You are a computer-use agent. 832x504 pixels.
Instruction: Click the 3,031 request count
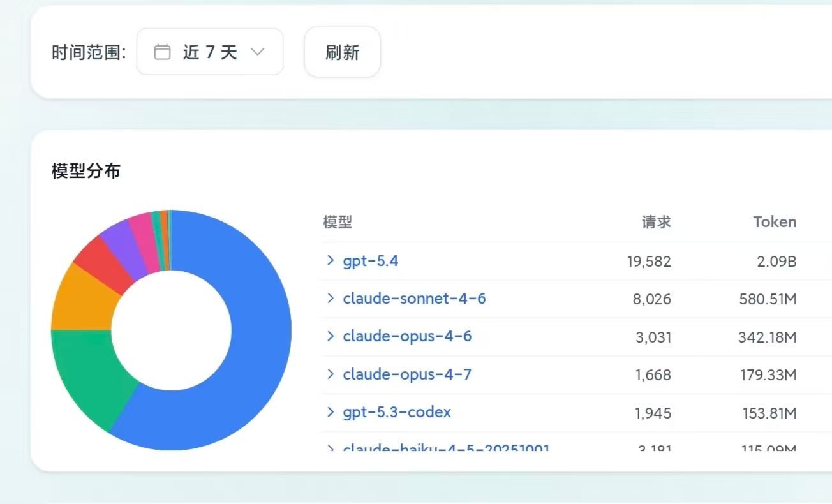(x=653, y=337)
